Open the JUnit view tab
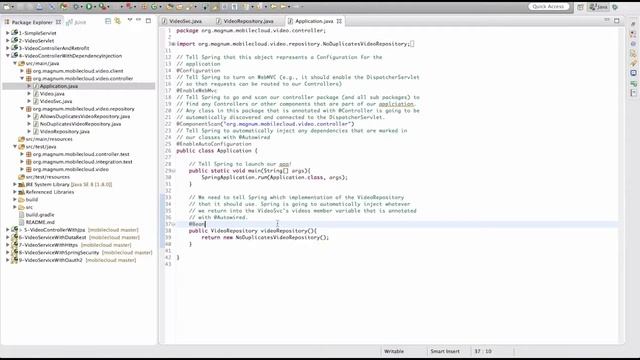This screenshot has width=640, height=360. tap(77, 22)
